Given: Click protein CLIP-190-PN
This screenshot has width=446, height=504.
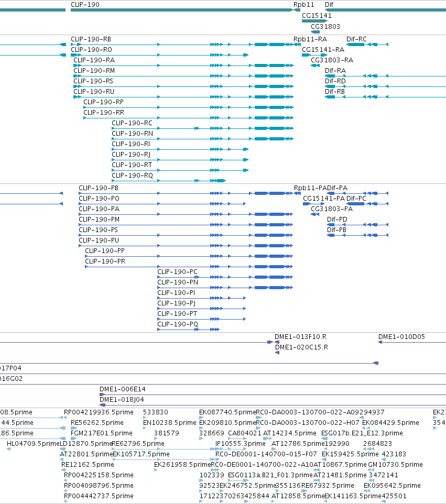Looking at the screenshot, I should tap(178, 282).
